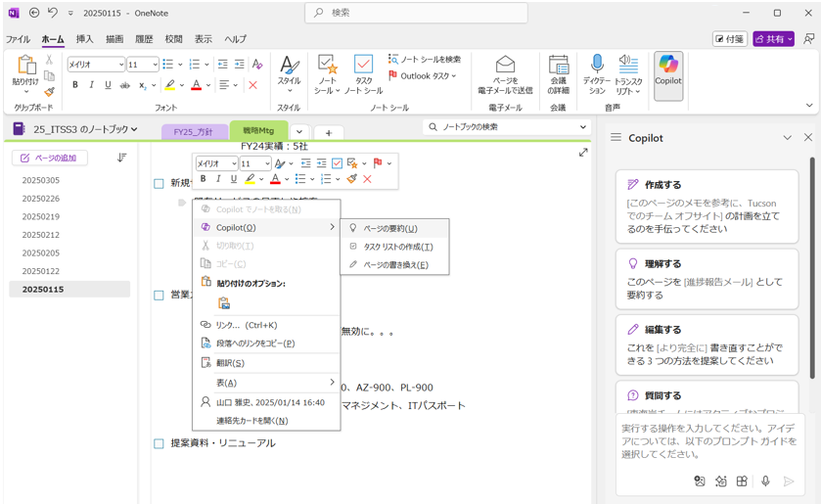This screenshot has height=504, width=821.
Task: Click the Copilot button in the ribbon
Action: (668, 75)
